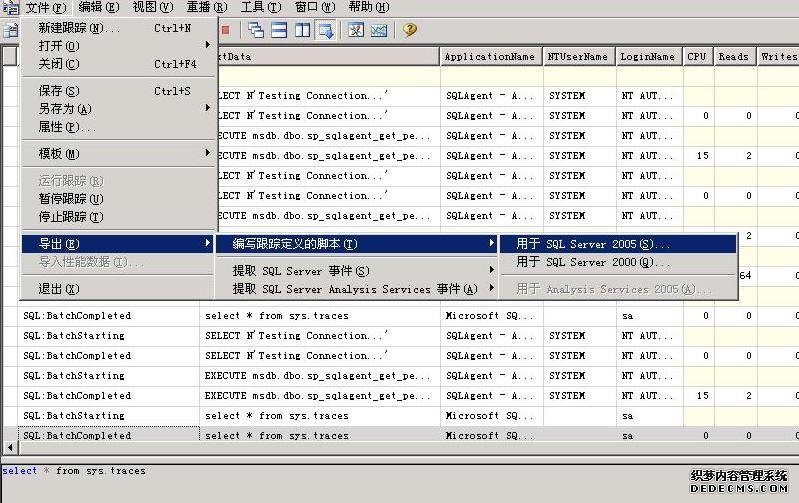Click the yellow help question mark icon
Screen dimensions: 799x503
(409, 30)
